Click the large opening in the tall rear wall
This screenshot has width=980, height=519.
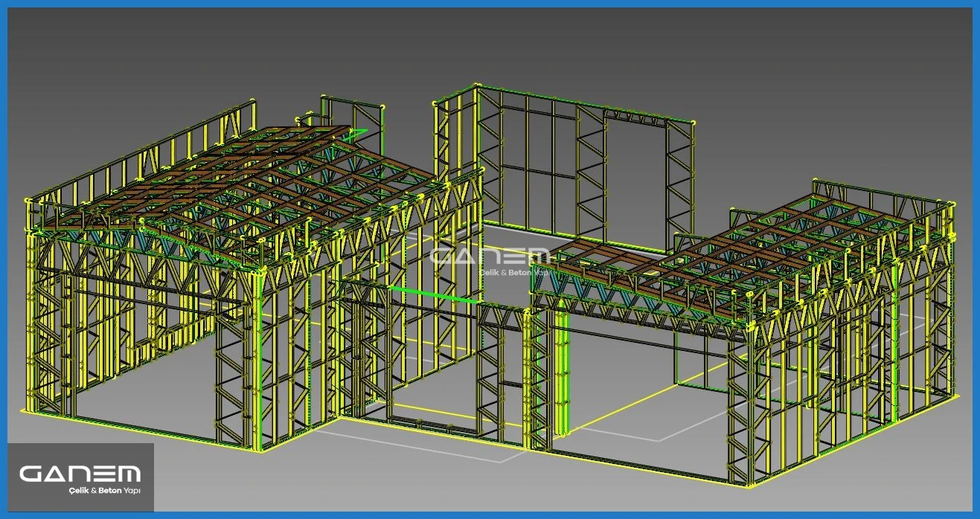pyautogui.click(x=635, y=178)
